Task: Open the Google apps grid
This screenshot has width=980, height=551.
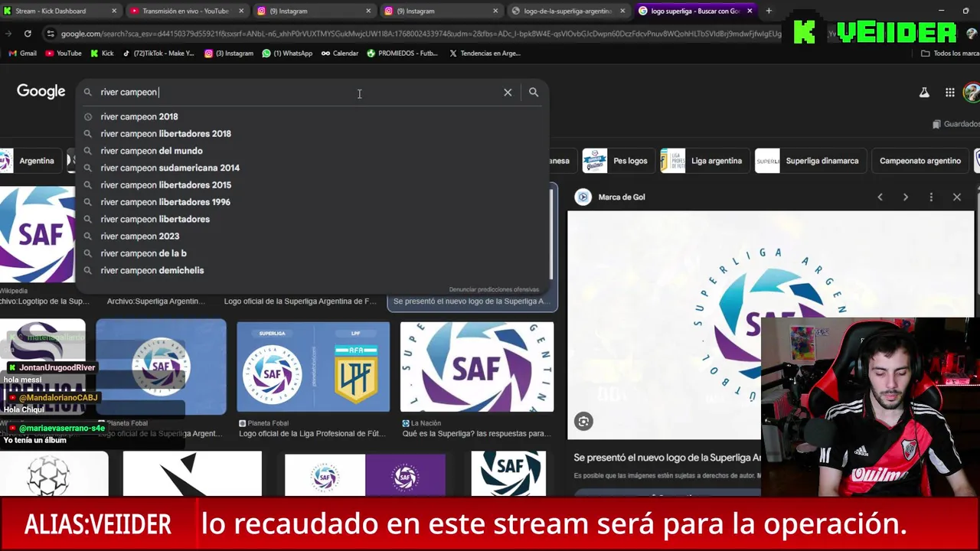Action: 950,93
